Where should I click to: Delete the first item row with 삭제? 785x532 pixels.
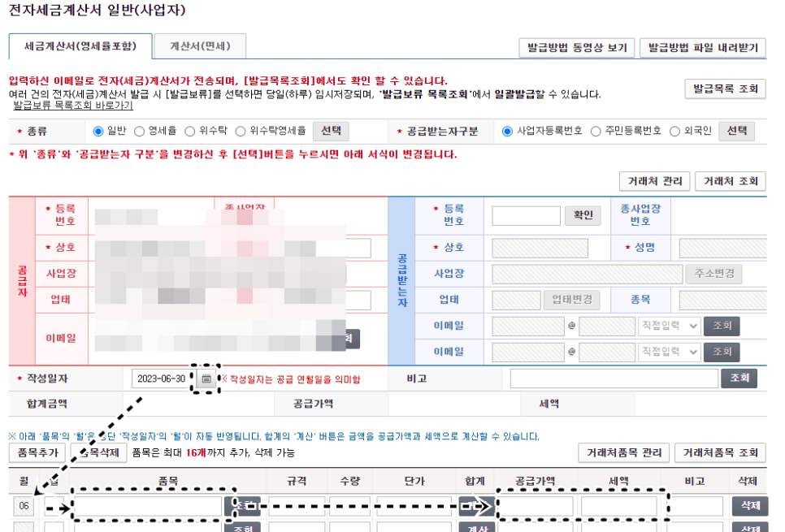pyautogui.click(x=749, y=505)
